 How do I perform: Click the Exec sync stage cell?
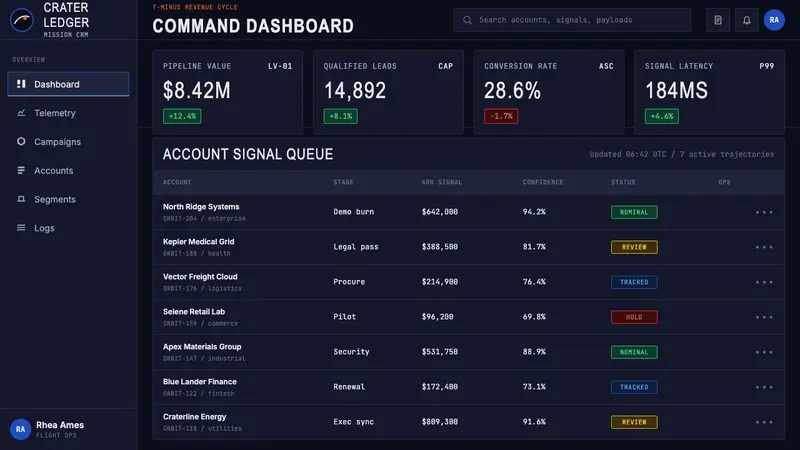pyautogui.click(x=354, y=422)
